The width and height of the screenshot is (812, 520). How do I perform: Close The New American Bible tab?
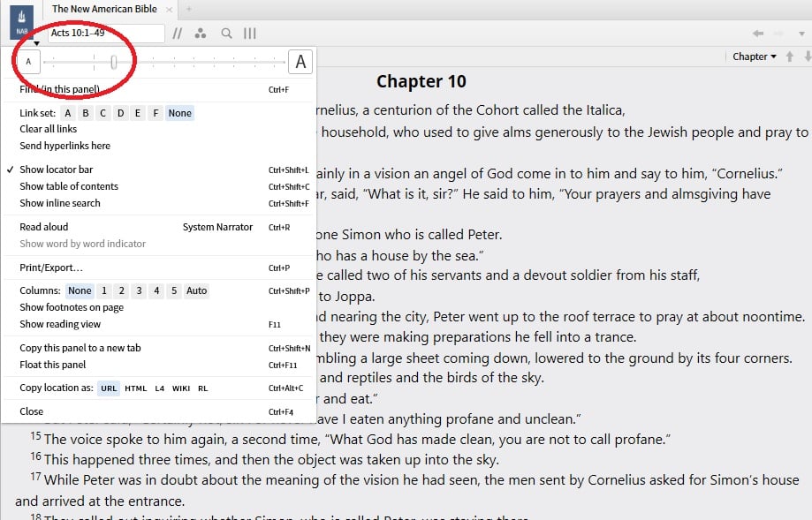(x=169, y=10)
